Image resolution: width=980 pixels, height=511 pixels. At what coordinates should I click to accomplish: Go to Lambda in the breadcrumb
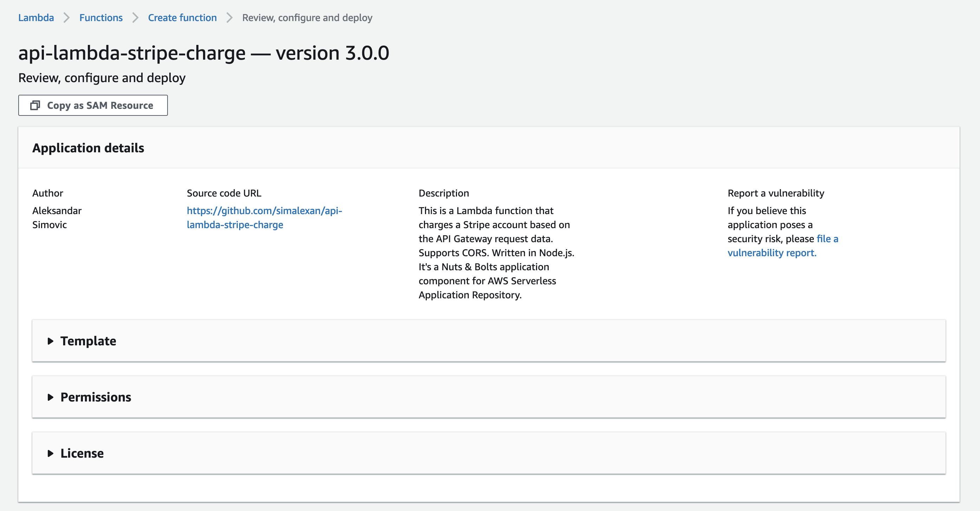[36, 18]
